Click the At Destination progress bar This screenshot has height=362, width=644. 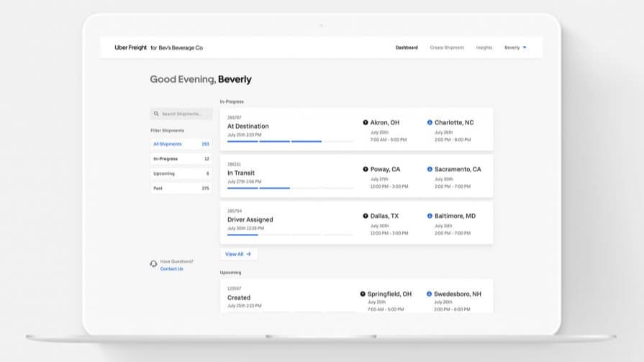[290, 142]
